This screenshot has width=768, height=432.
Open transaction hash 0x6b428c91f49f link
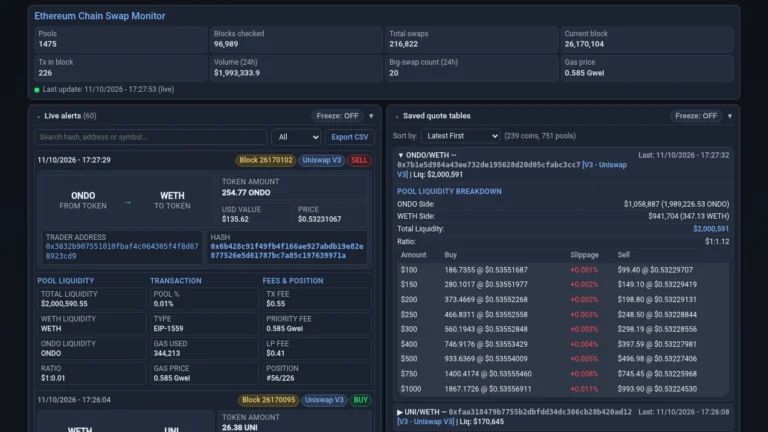[287, 251]
